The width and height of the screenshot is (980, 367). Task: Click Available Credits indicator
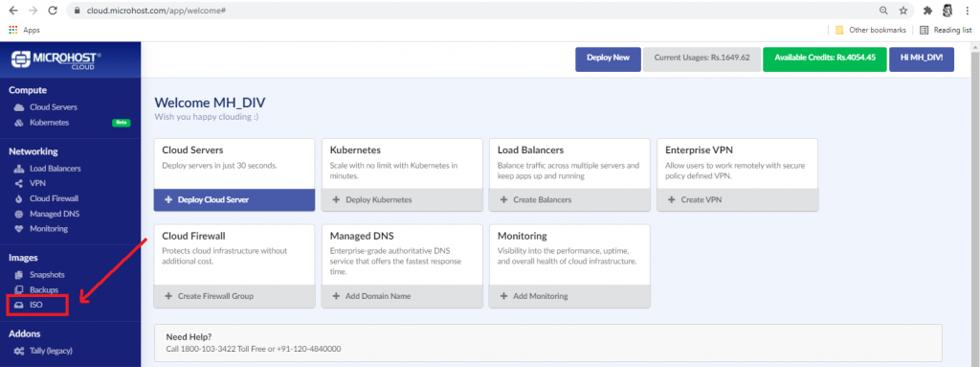coord(825,58)
